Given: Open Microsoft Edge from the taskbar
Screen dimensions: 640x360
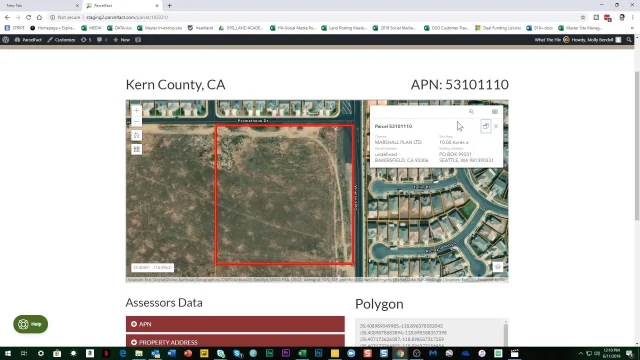Looking at the screenshot, I should (x=122, y=353).
